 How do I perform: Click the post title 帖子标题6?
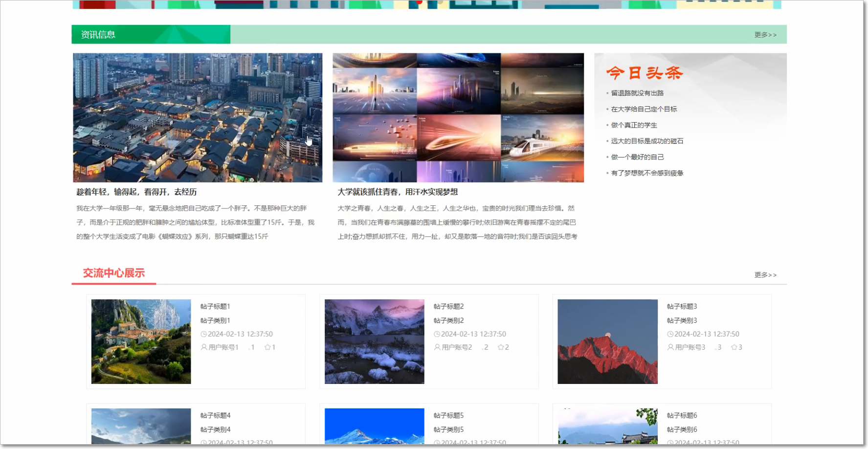[x=682, y=416]
